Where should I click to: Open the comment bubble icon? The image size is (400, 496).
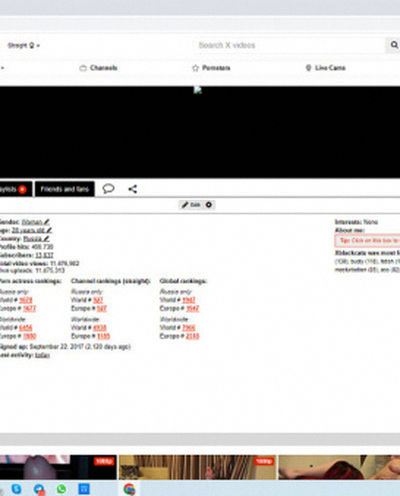[108, 189]
